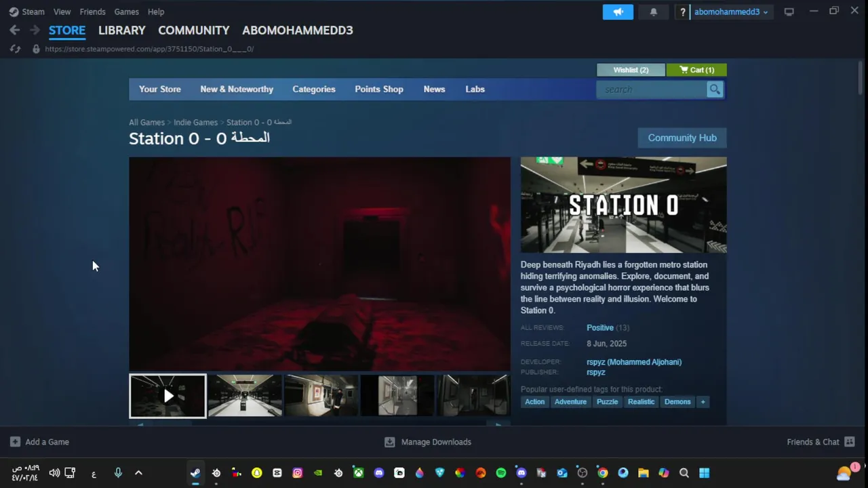Open Steam from the Windows taskbar

pyautogui.click(x=195, y=473)
